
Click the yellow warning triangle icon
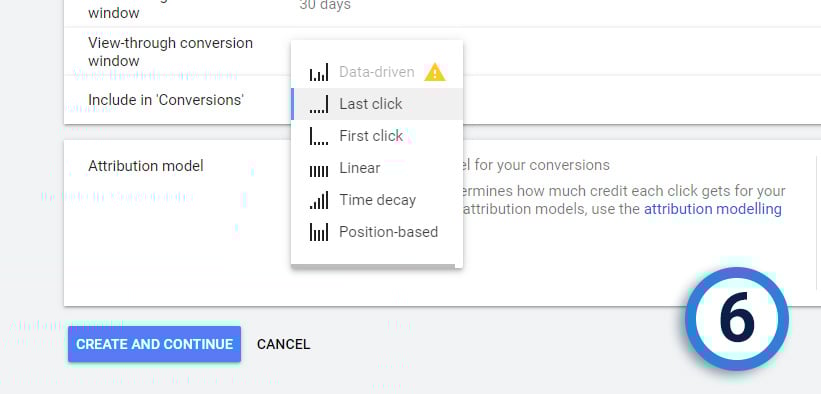click(435, 72)
